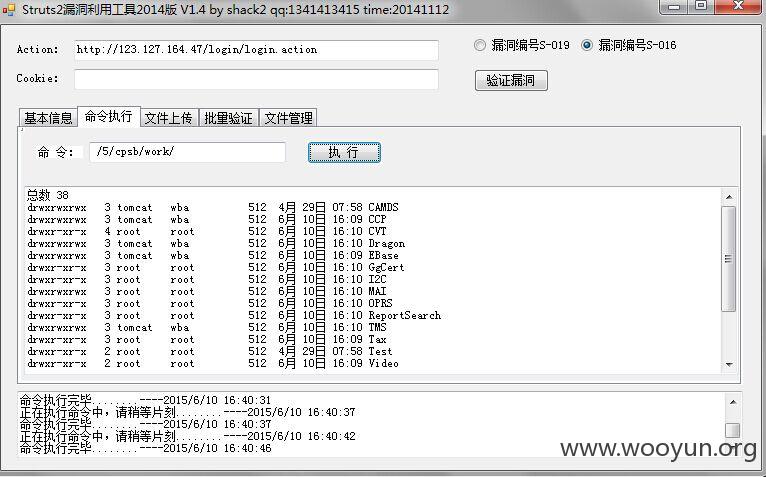Screen dimensions: 766x477
Task: Click the Dragon directory row
Action: [216, 243]
